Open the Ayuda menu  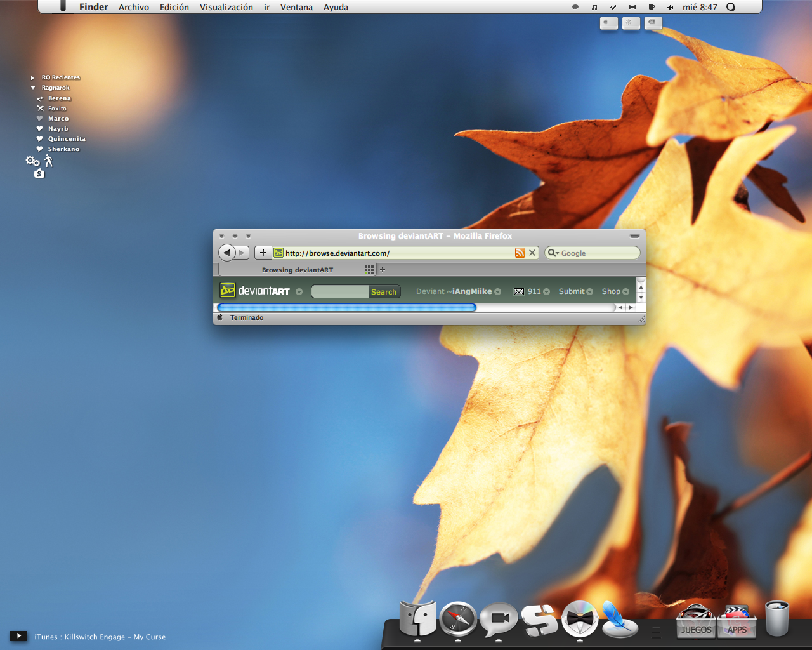point(336,7)
